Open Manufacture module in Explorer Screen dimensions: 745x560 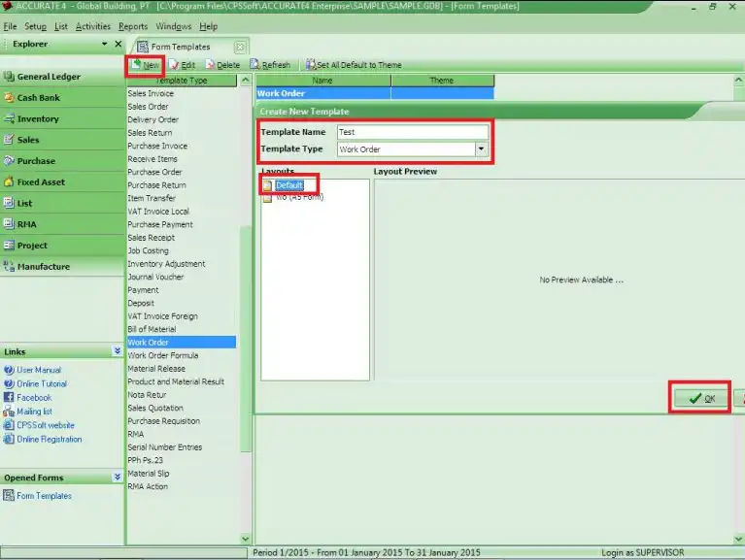tap(62, 267)
